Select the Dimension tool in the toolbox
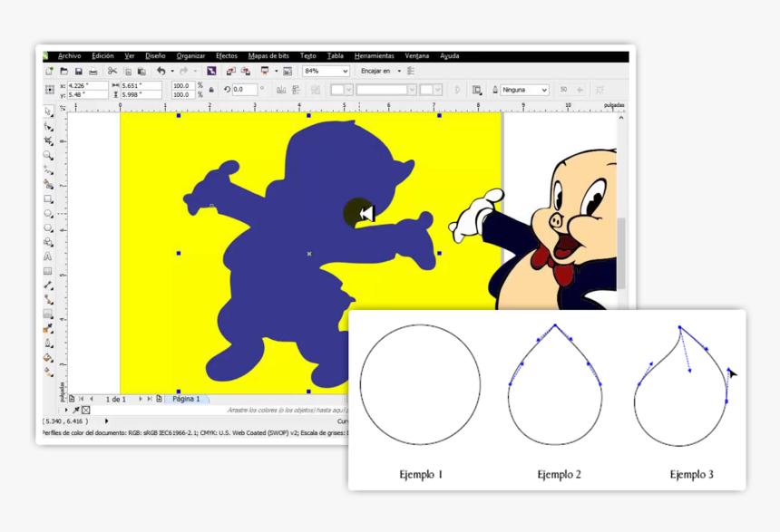This screenshot has height=532, width=780. click(x=48, y=285)
